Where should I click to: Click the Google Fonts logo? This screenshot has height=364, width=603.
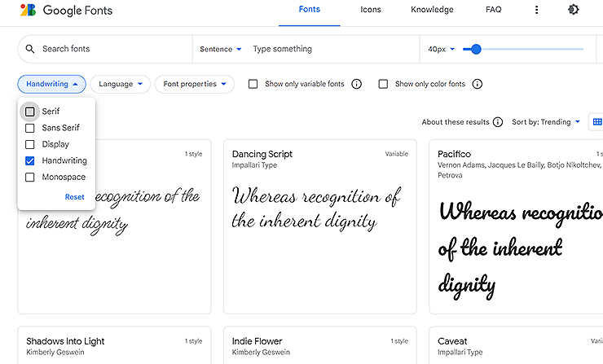pos(66,10)
